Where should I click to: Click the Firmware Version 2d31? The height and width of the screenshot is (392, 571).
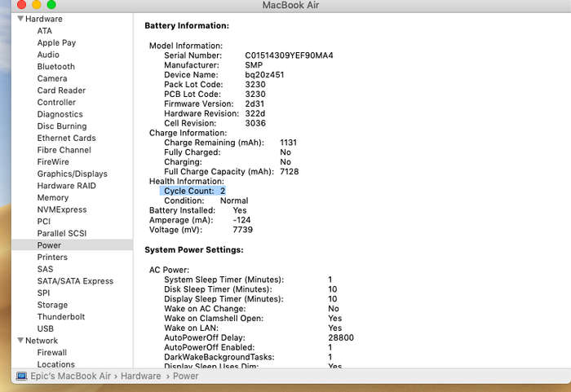click(255, 104)
